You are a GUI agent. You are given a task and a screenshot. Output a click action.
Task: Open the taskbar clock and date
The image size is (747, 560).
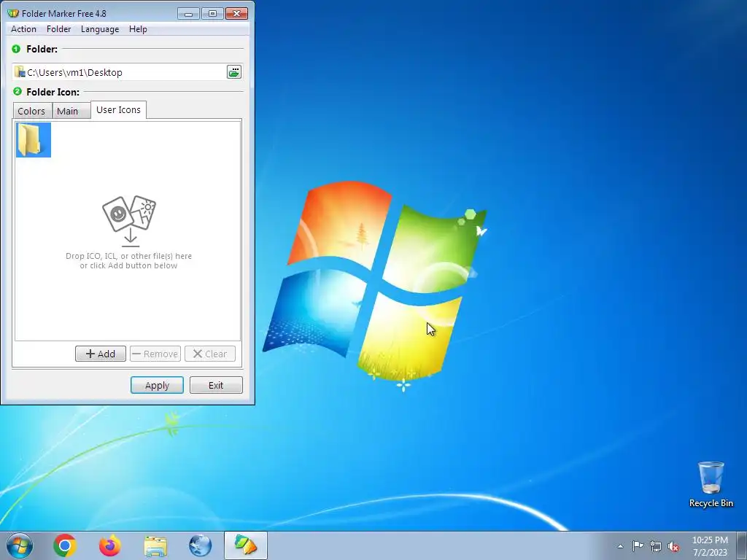pyautogui.click(x=710, y=546)
